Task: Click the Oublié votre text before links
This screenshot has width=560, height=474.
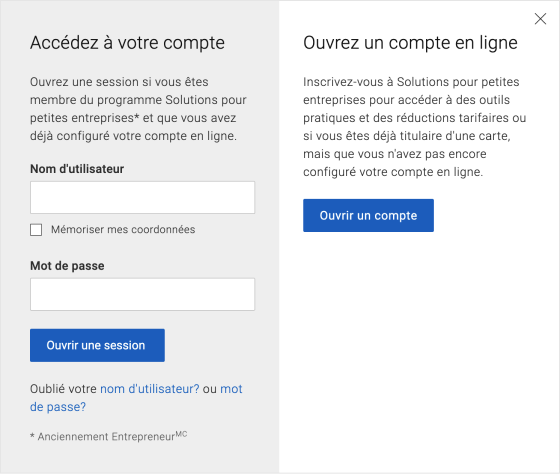Action: click(x=63, y=389)
